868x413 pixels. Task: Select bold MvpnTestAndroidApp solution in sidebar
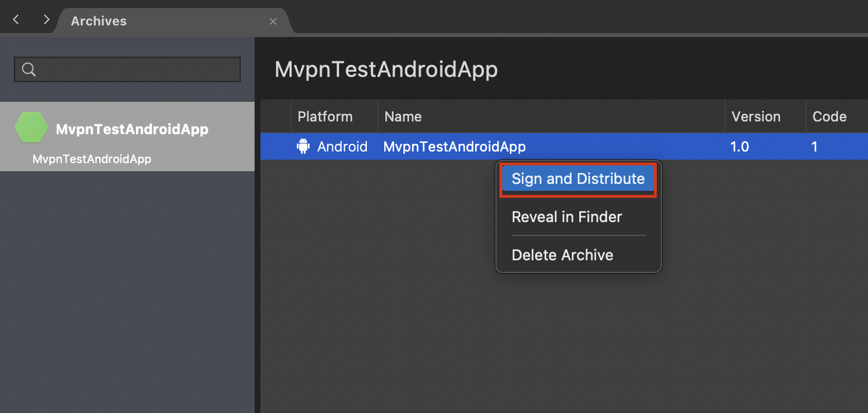132,129
